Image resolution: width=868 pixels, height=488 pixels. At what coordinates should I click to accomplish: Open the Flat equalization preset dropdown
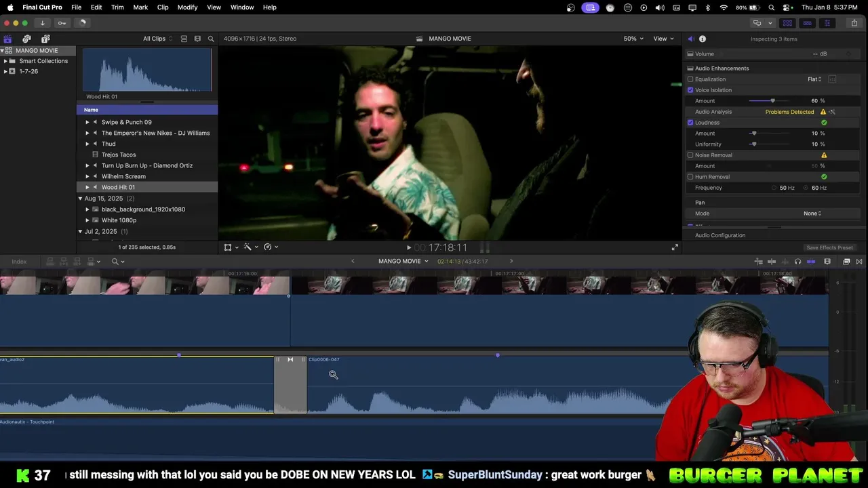(x=814, y=79)
